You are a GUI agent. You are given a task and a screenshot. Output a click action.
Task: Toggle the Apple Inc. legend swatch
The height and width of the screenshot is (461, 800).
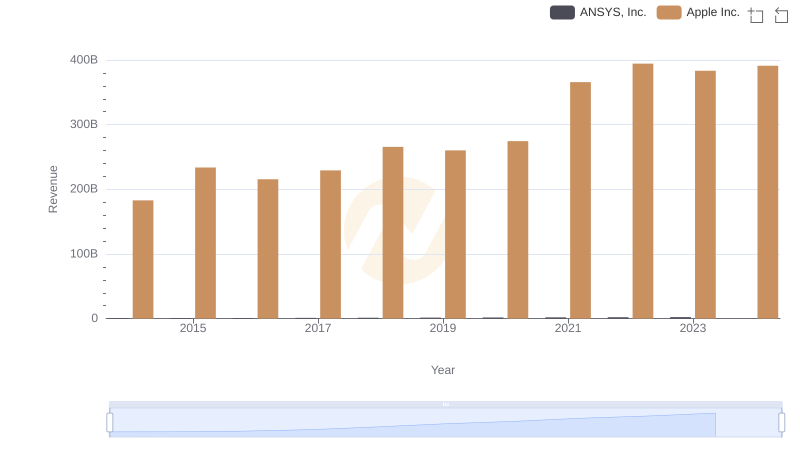tap(669, 13)
